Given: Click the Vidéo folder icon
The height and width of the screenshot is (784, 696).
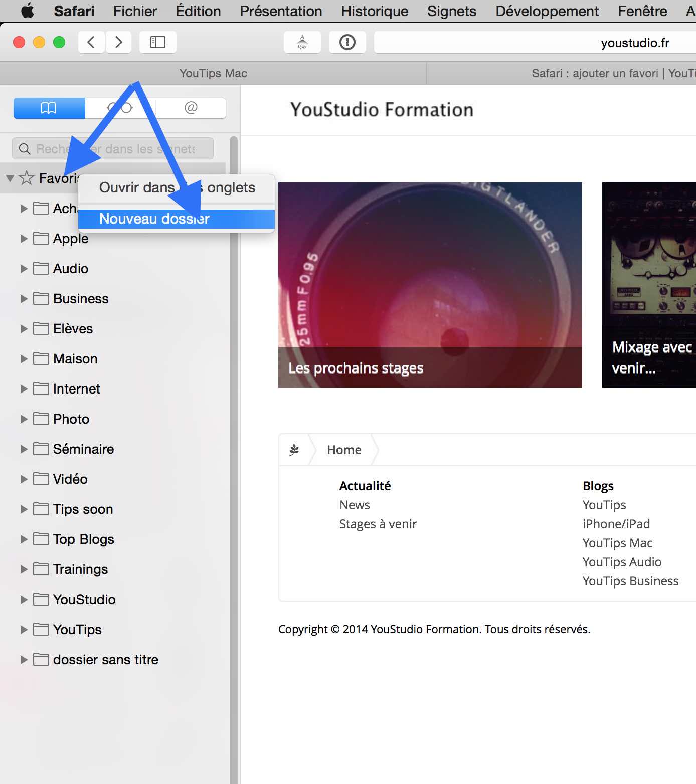Looking at the screenshot, I should [x=41, y=479].
